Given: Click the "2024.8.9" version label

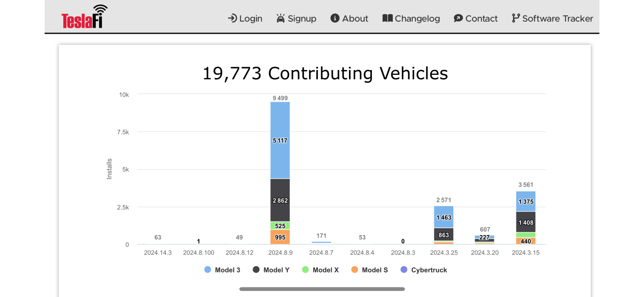Looking at the screenshot, I should (x=281, y=253).
